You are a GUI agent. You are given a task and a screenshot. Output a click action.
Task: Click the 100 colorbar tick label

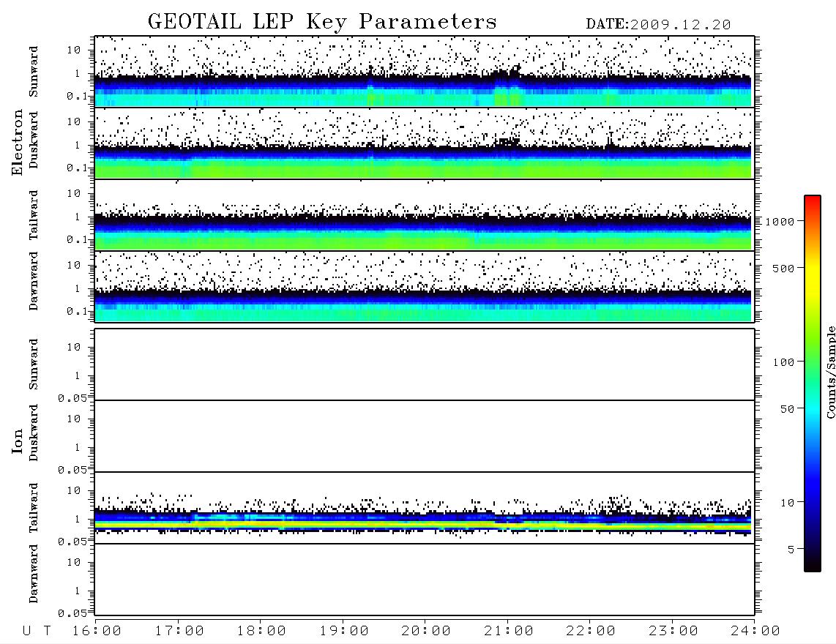[783, 362]
